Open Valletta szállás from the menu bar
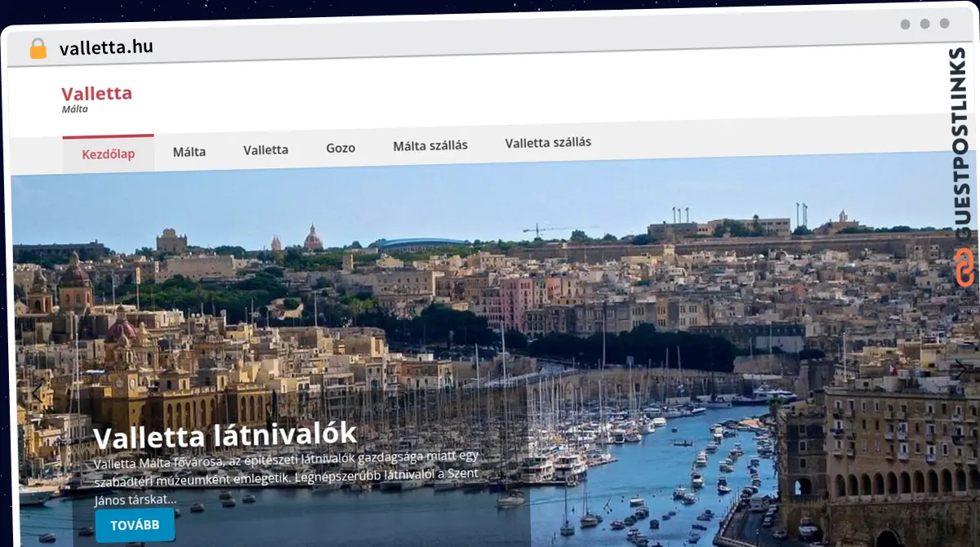Image resolution: width=980 pixels, height=547 pixels. click(x=548, y=142)
